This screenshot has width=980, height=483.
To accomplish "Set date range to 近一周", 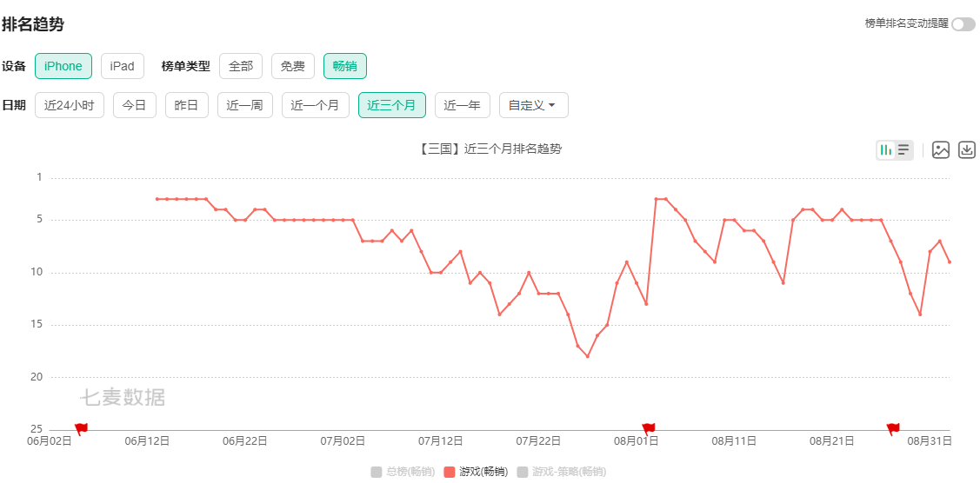I will tap(244, 105).
